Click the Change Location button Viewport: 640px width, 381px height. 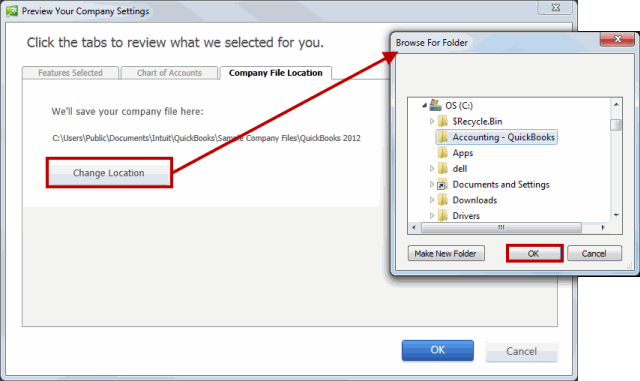coord(109,173)
